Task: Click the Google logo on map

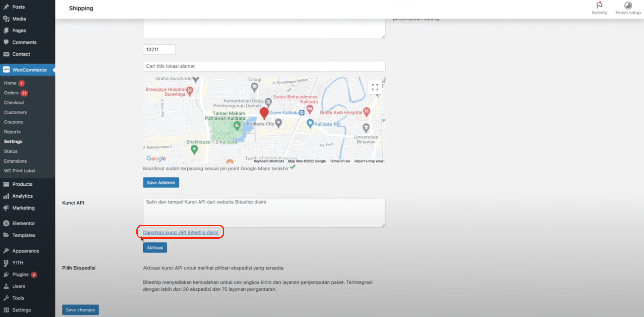Action: (156, 158)
